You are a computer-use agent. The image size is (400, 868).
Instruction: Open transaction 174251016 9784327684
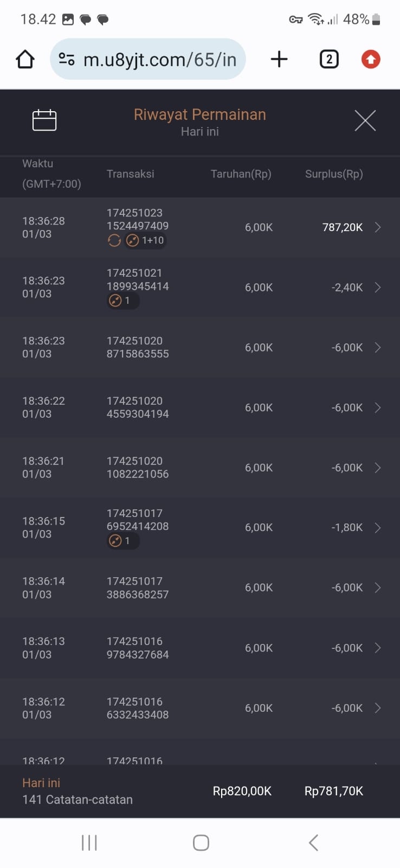coord(138,648)
